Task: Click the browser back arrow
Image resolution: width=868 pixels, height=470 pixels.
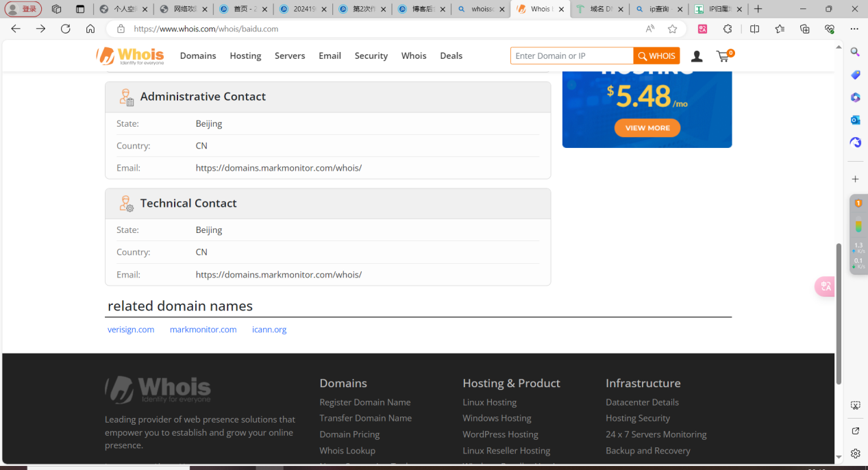Action: [x=16, y=29]
